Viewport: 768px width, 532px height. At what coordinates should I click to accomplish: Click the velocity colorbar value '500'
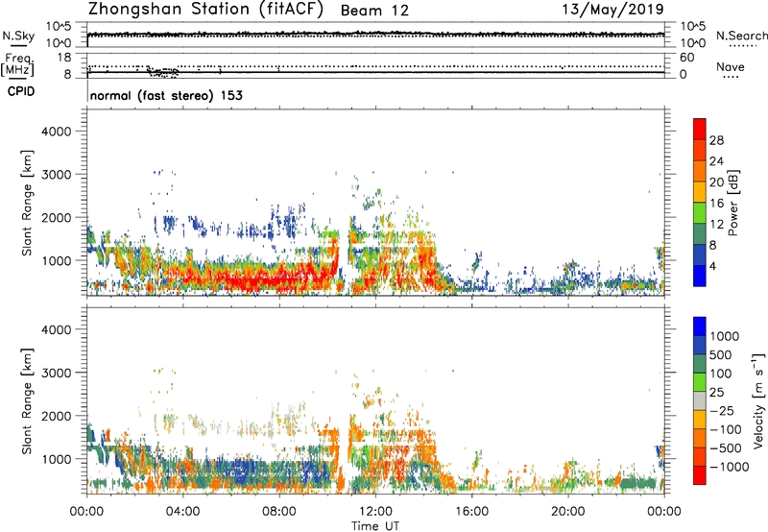721,355
